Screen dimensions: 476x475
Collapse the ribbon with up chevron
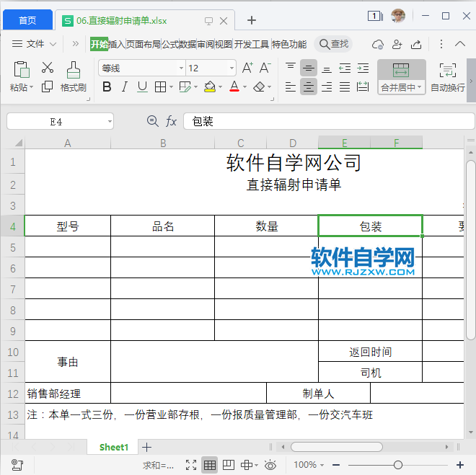pyautogui.click(x=460, y=44)
